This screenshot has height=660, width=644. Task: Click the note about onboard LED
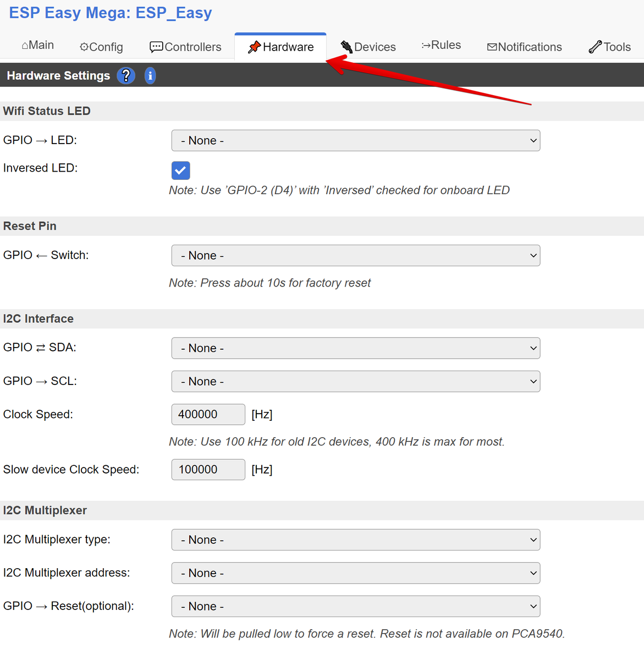point(339,190)
